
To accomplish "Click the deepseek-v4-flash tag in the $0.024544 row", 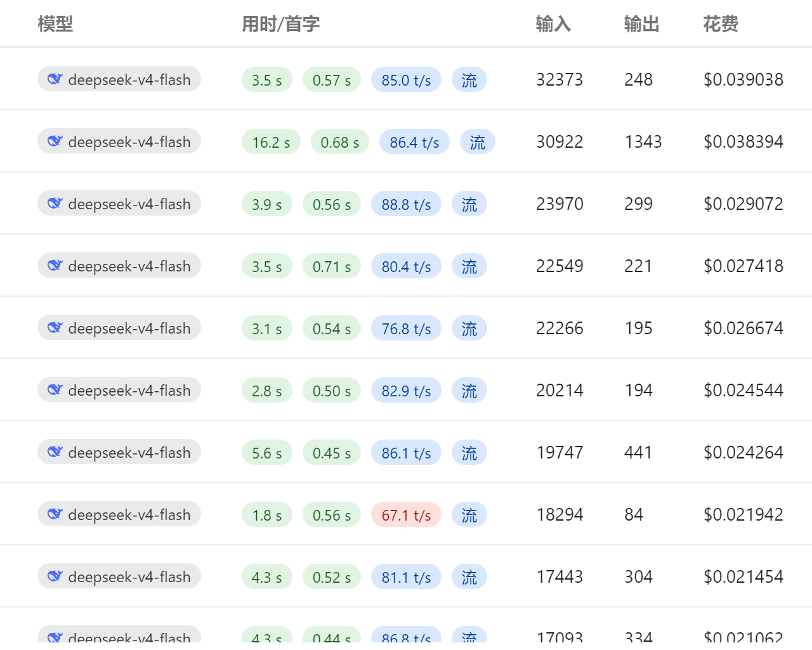I will coord(119,390).
